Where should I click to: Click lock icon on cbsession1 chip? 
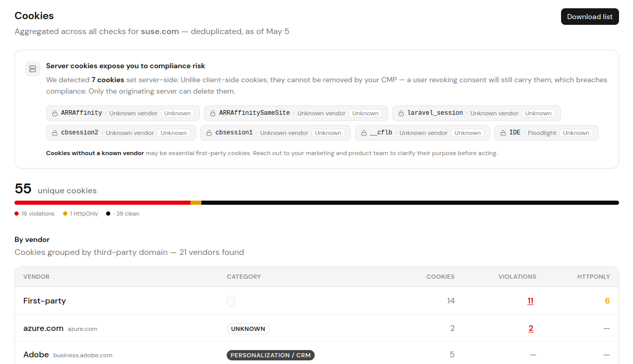tap(209, 133)
